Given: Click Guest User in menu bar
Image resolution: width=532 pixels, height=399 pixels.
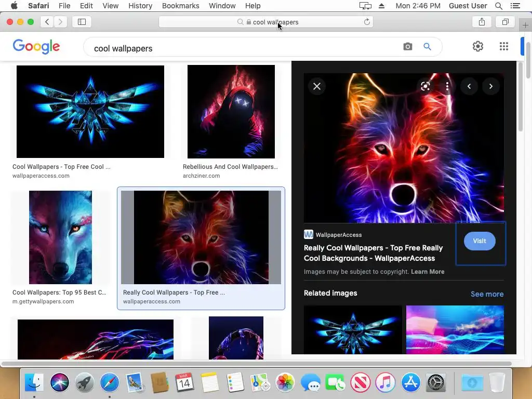Looking at the screenshot, I should coord(468,6).
